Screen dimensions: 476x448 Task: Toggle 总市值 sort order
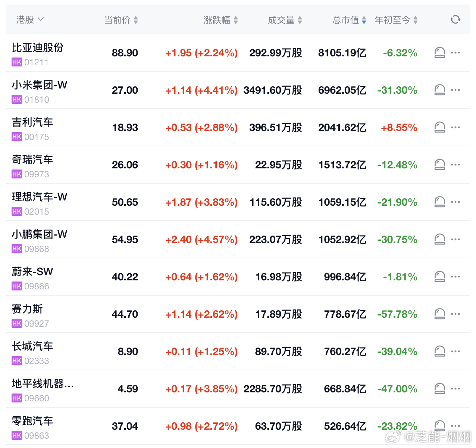pos(350,20)
